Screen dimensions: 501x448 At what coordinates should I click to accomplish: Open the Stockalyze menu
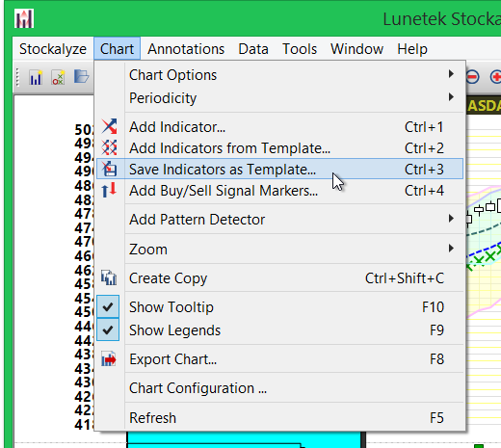pyautogui.click(x=53, y=49)
